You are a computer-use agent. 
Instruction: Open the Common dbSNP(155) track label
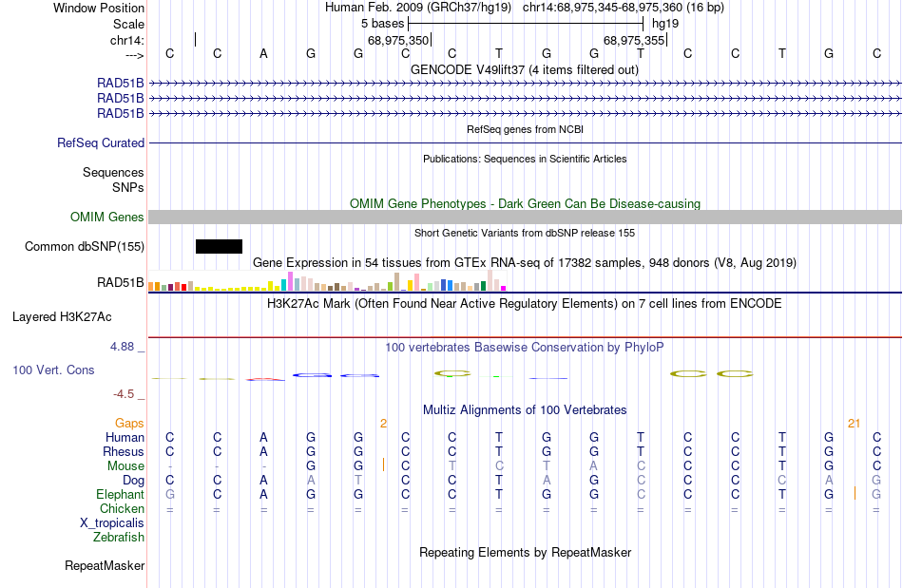coord(85,246)
